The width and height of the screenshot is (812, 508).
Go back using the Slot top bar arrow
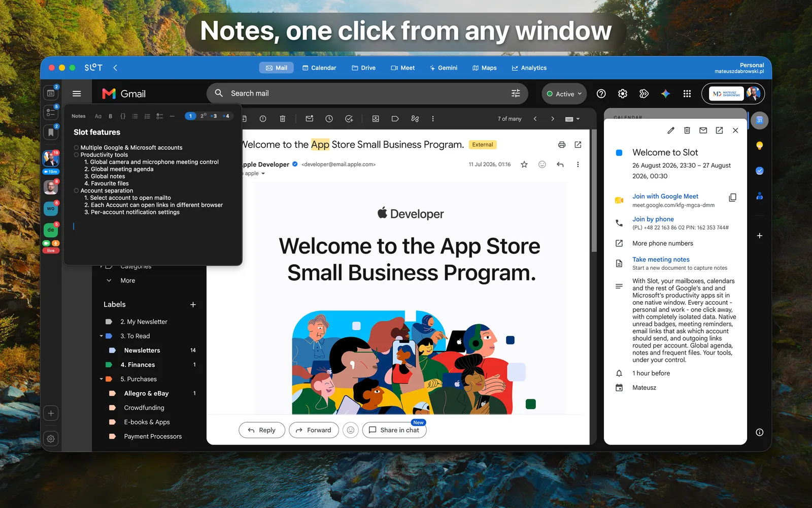pos(115,68)
